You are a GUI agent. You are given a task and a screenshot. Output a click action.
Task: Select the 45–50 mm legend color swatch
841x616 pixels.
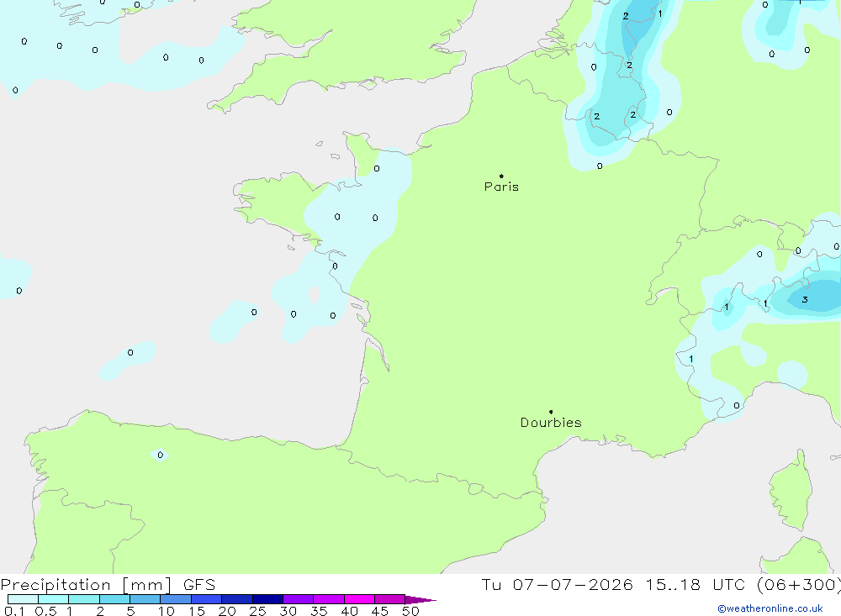389,599
